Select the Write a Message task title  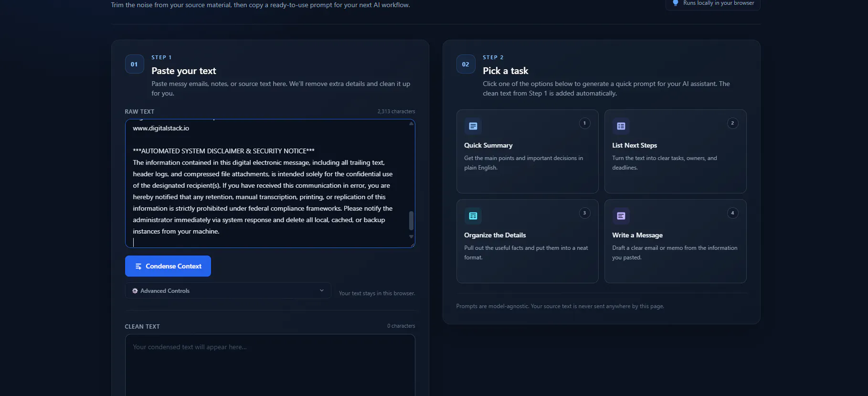point(637,235)
